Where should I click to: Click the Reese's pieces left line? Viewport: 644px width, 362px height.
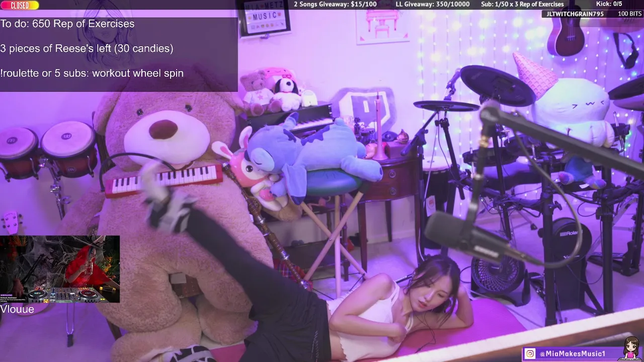(x=87, y=48)
